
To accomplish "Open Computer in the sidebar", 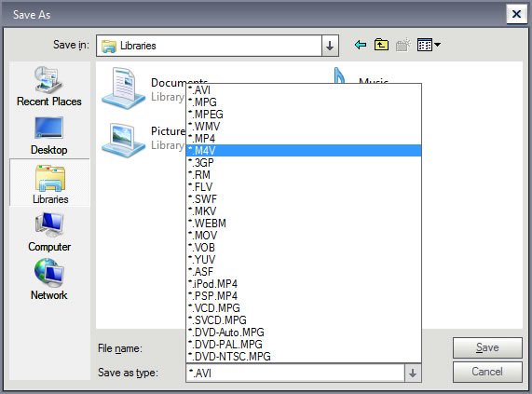I will 49,233.
